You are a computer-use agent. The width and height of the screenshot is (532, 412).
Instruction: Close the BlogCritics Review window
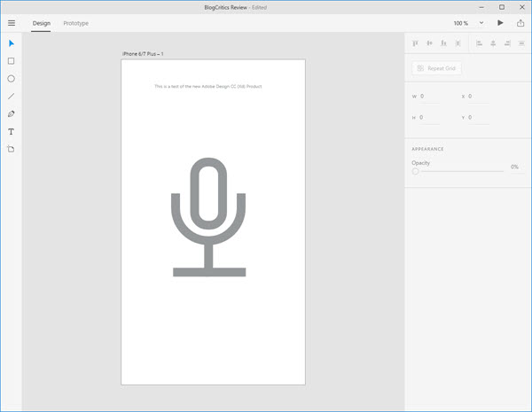(522, 7)
